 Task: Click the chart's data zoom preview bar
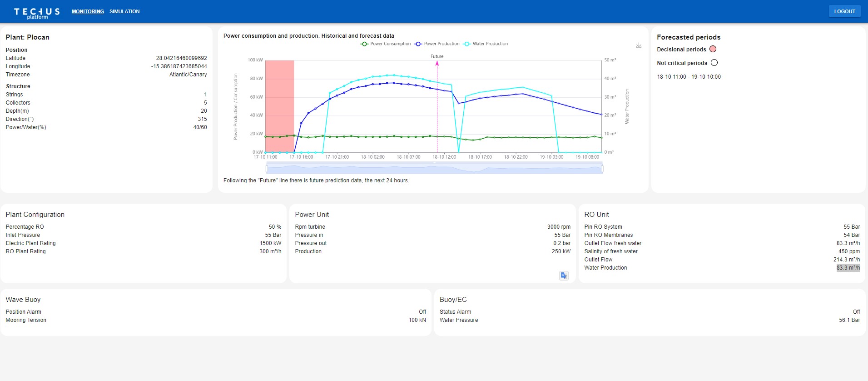pos(434,169)
